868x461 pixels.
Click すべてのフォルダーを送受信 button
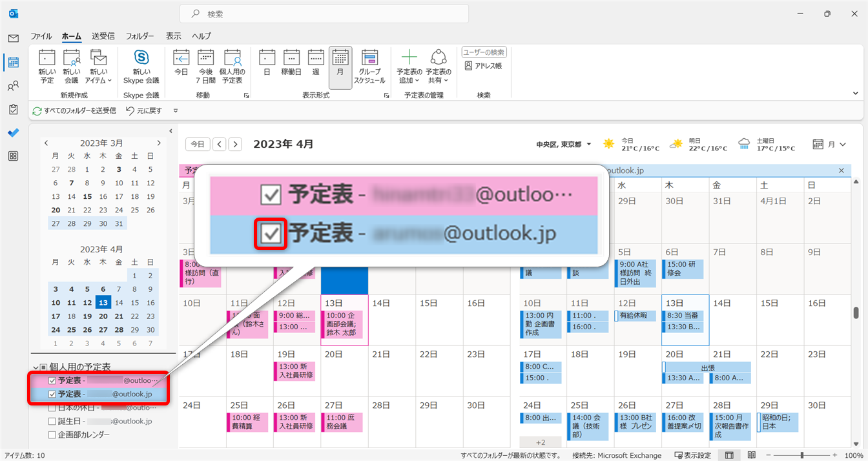74,110
